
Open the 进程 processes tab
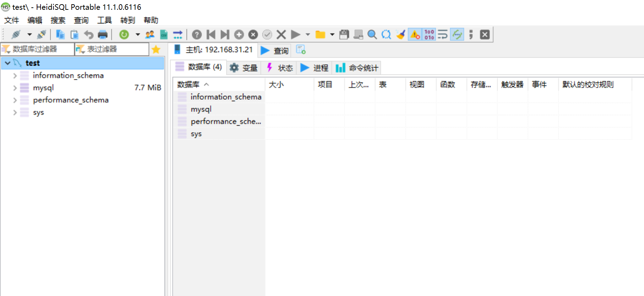(x=314, y=68)
